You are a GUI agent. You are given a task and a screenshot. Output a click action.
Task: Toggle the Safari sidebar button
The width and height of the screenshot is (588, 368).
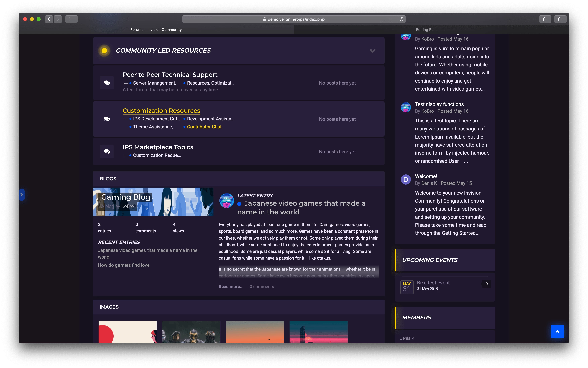[x=72, y=19]
